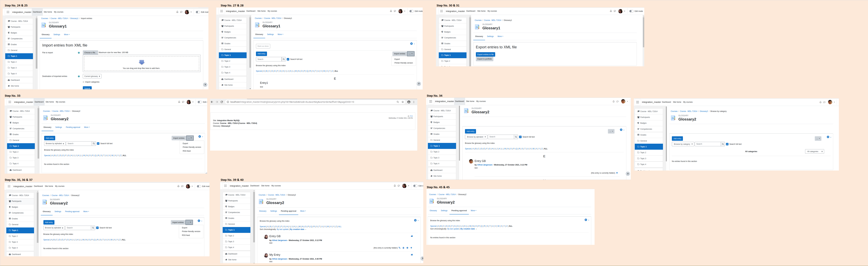868x266 pixels.
Task: Click Search input field in Step 33 glossary
Action: click(x=79, y=144)
